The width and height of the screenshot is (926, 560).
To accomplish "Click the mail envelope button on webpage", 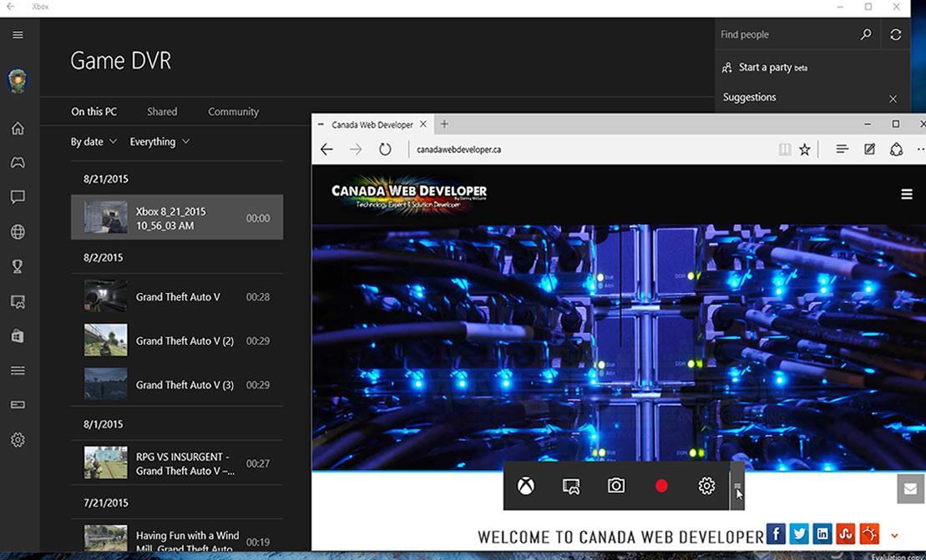I will pyautogui.click(x=911, y=488).
